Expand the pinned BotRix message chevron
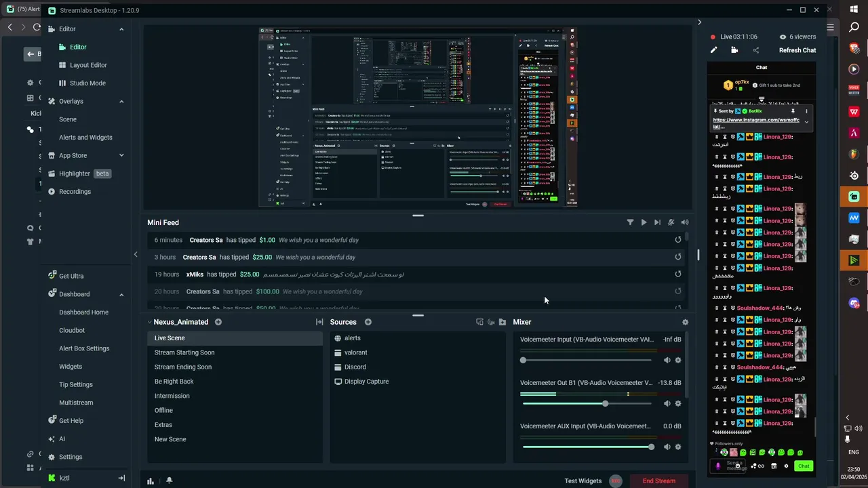868x488 pixels. (806, 122)
